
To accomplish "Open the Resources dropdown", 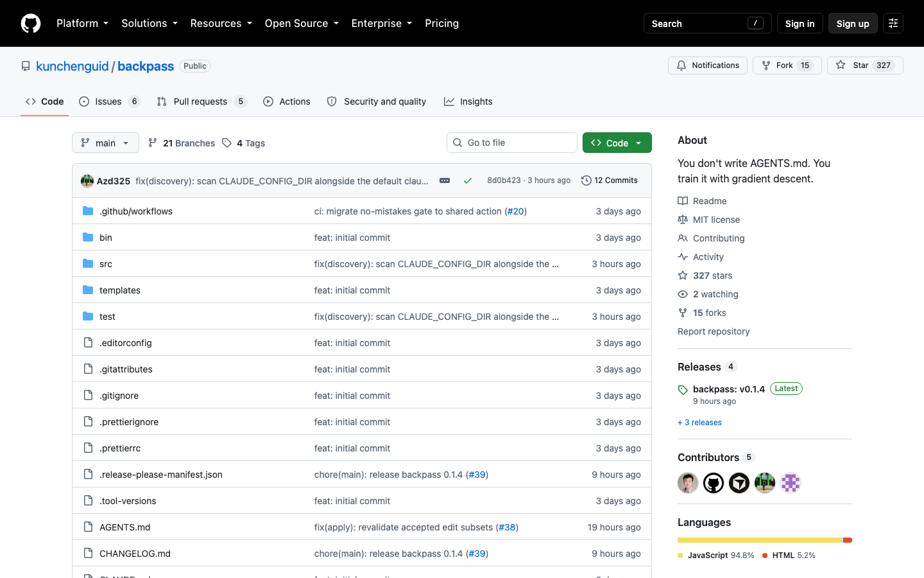I will click(x=221, y=23).
